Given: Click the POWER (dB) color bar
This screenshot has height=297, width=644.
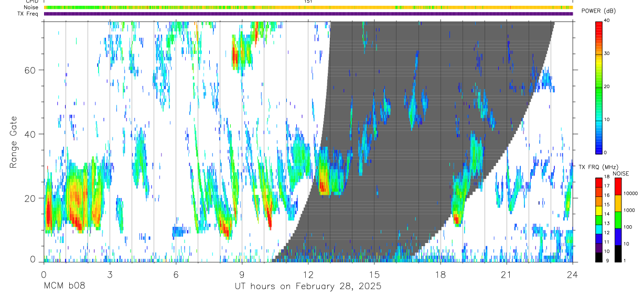Looking at the screenshot, I should click(599, 87).
